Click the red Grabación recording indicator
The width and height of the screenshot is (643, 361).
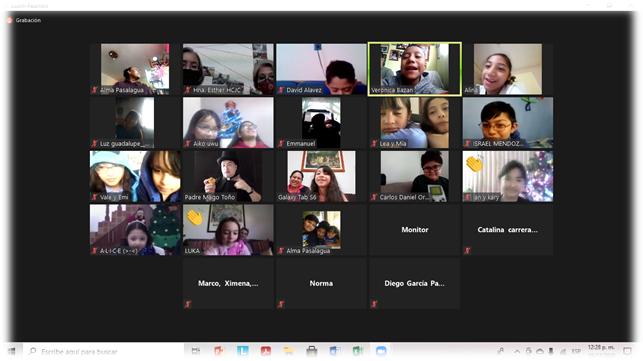(x=10, y=20)
